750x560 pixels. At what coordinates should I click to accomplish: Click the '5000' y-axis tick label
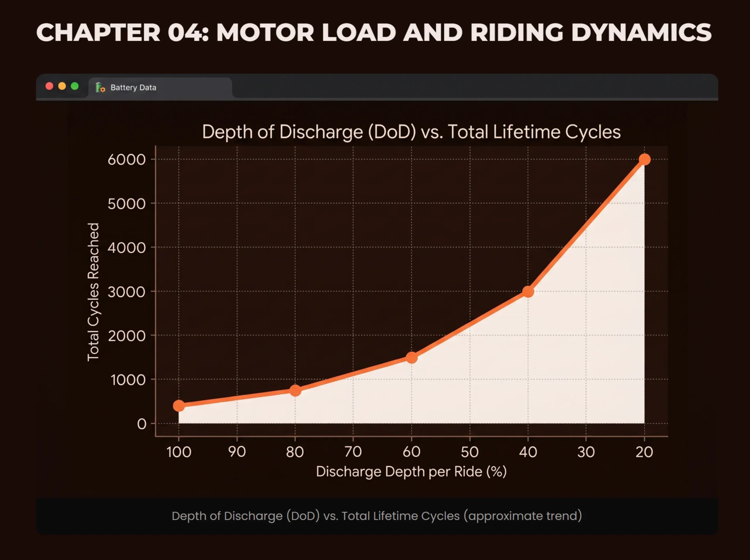[127, 204]
